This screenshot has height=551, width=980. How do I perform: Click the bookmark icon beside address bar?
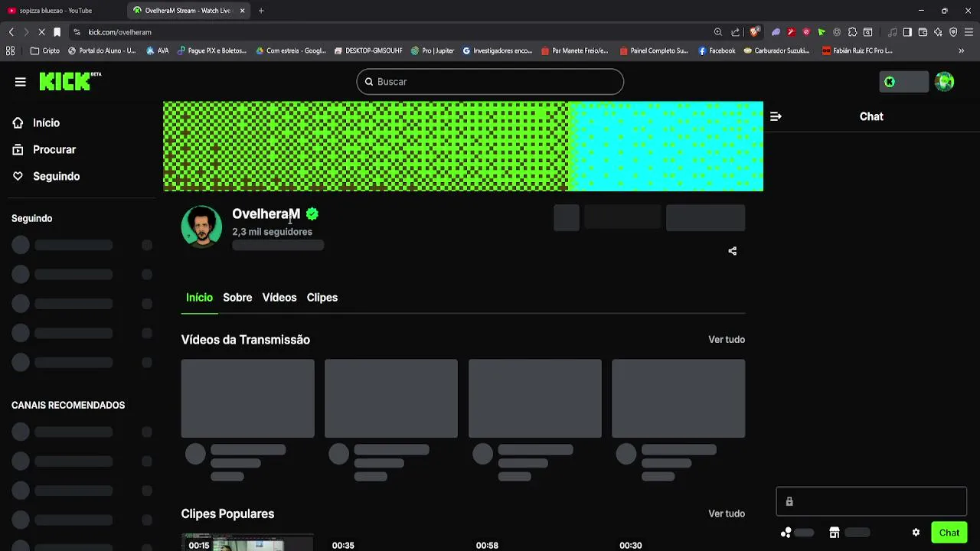57,32
